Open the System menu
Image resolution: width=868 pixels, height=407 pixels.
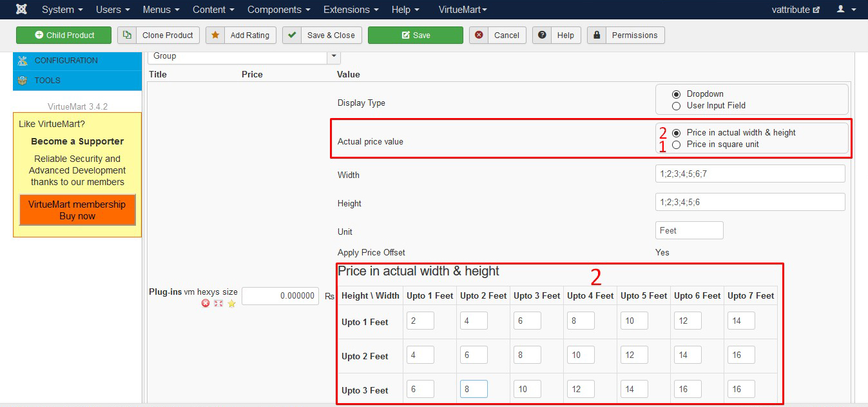click(62, 10)
